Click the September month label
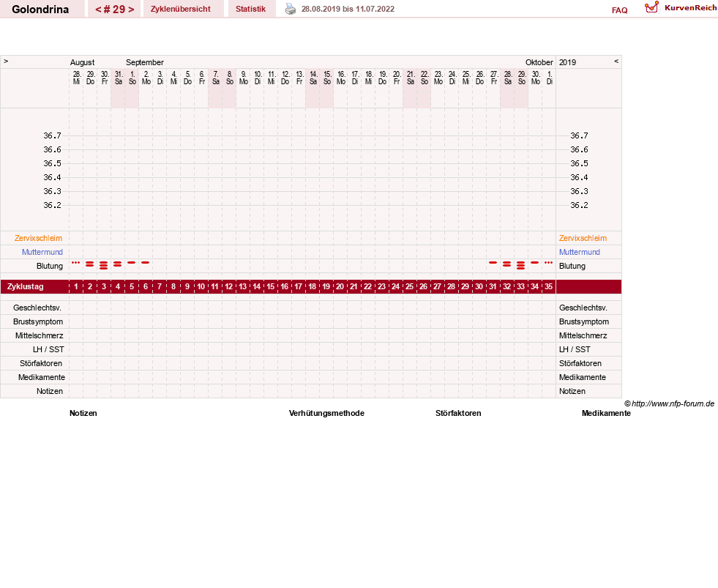 (145, 62)
